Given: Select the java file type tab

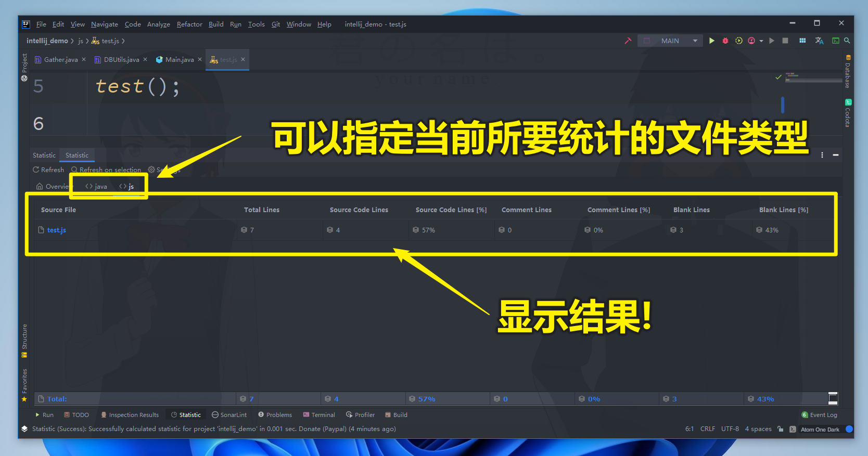Looking at the screenshot, I should pos(96,187).
